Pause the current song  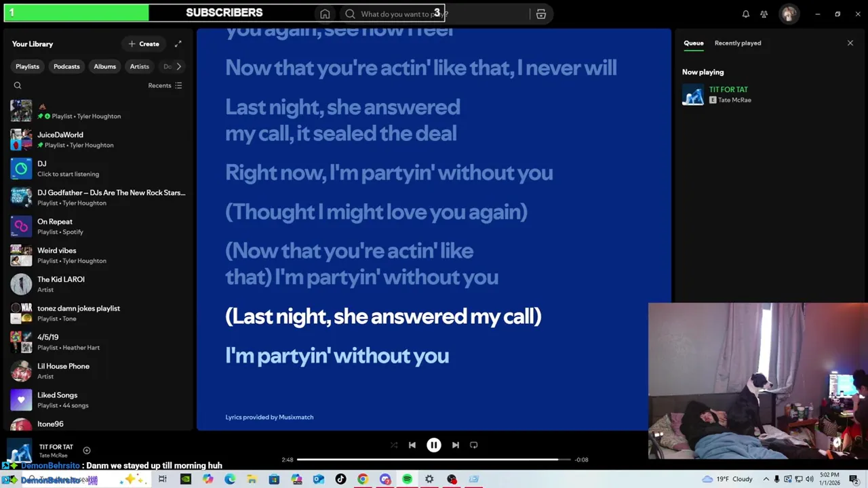pos(434,445)
